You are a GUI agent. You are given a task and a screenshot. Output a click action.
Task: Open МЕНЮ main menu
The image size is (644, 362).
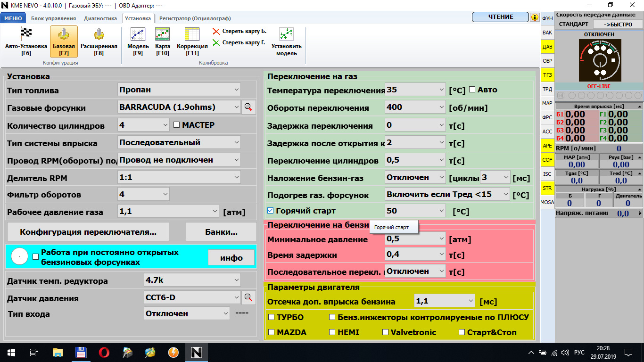click(13, 18)
